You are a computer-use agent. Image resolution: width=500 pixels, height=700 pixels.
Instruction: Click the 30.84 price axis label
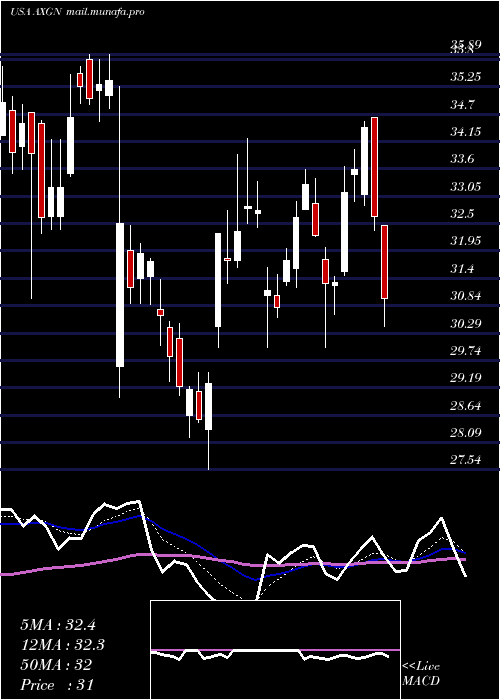click(466, 296)
